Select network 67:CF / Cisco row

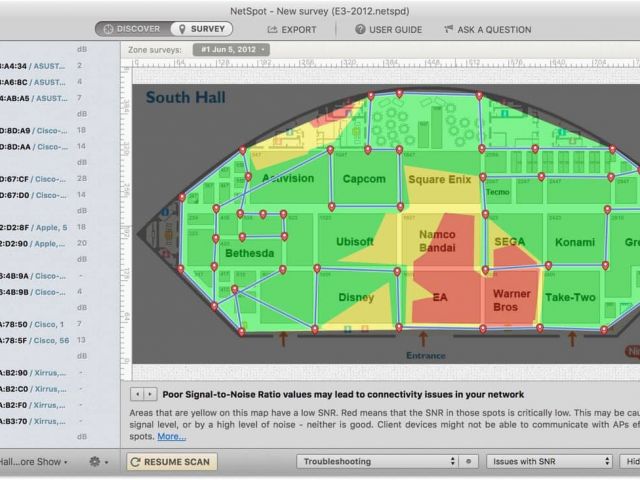pyautogui.click(x=60, y=179)
